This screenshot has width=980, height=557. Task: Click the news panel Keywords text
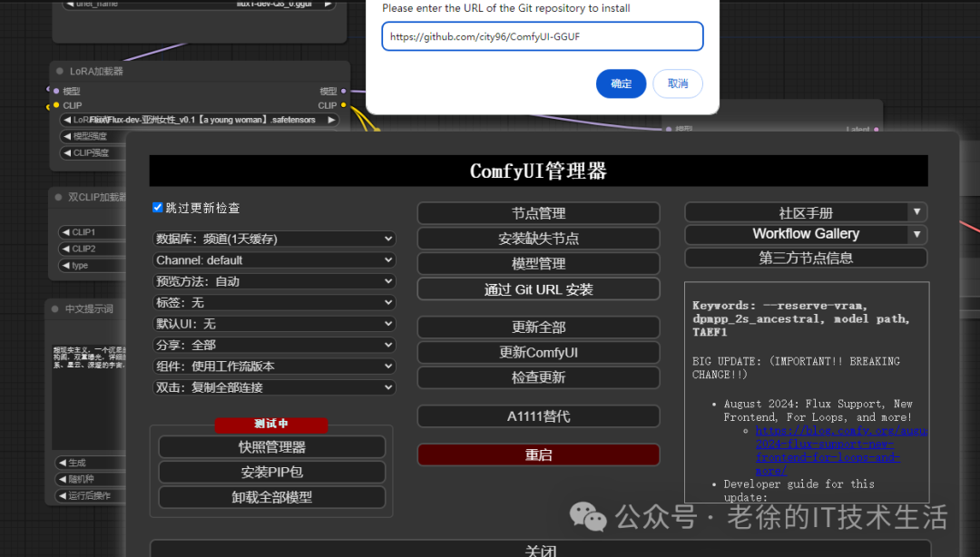(800, 318)
